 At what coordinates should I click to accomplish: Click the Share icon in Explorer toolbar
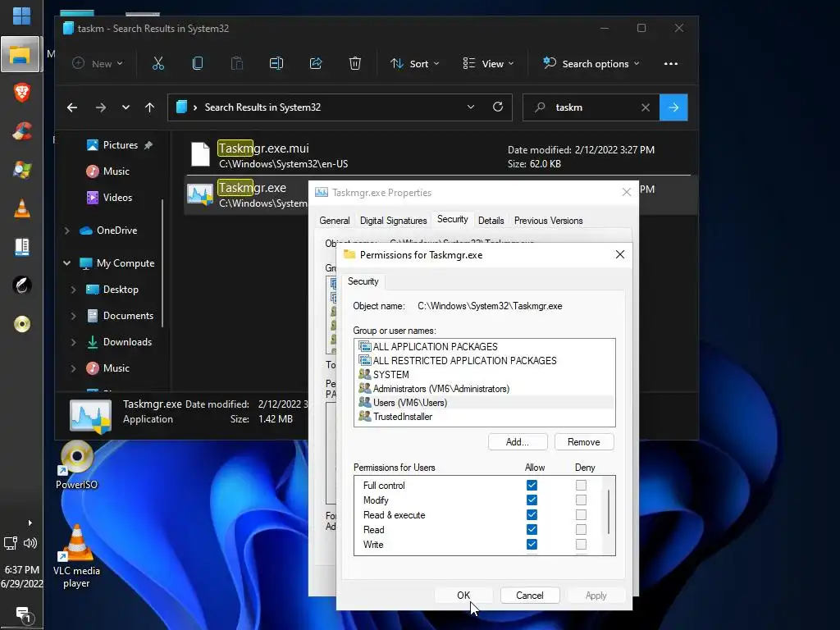pos(316,64)
